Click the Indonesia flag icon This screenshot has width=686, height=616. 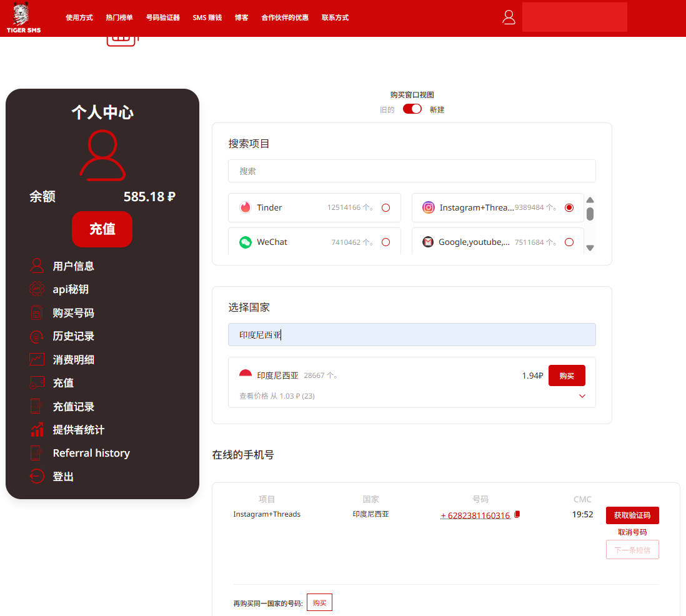[x=246, y=374]
